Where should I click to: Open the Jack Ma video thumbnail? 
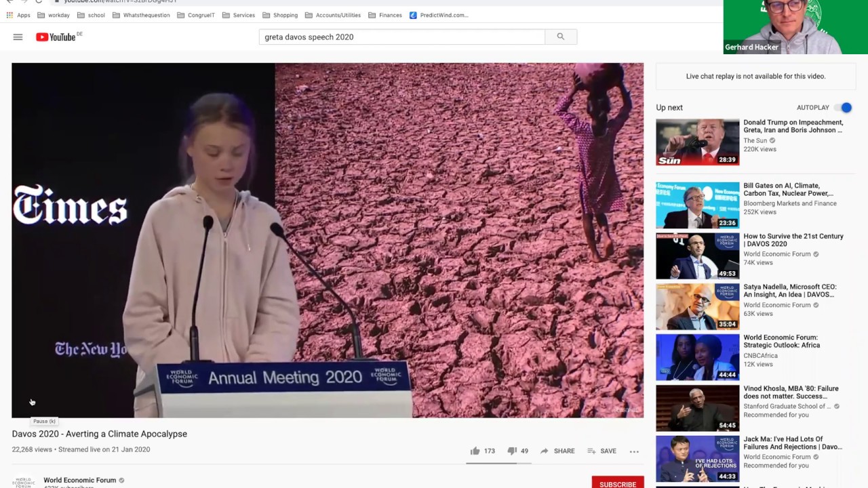coord(698,459)
